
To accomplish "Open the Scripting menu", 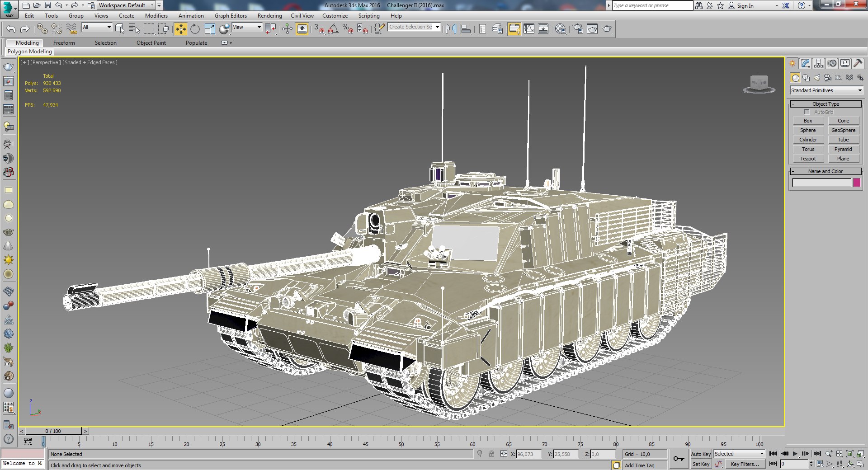I will click(x=369, y=16).
